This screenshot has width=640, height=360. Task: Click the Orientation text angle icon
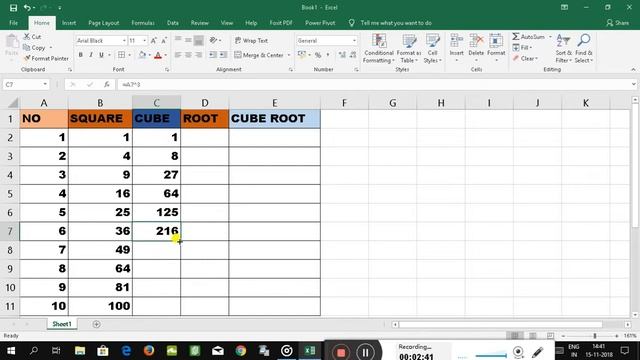click(x=213, y=40)
